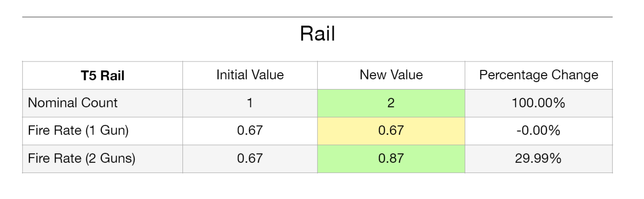This screenshot has width=644, height=199.
Task: Click the "New Value" column header
Action: [391, 75]
